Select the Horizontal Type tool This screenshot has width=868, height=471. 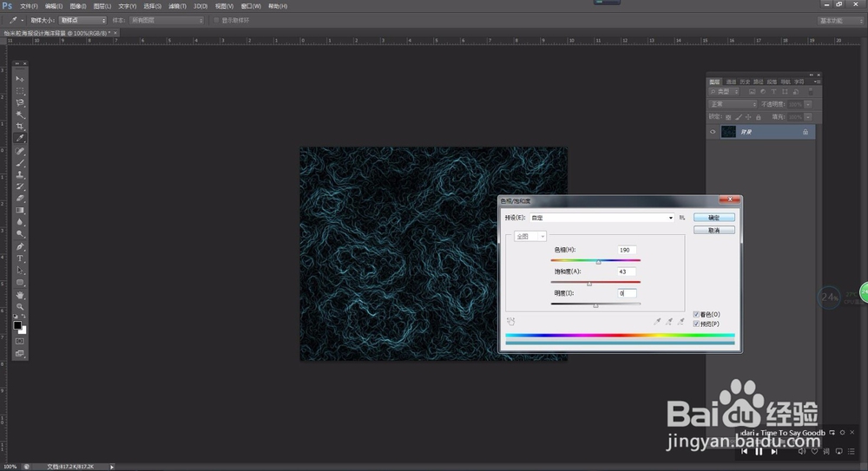click(20, 258)
